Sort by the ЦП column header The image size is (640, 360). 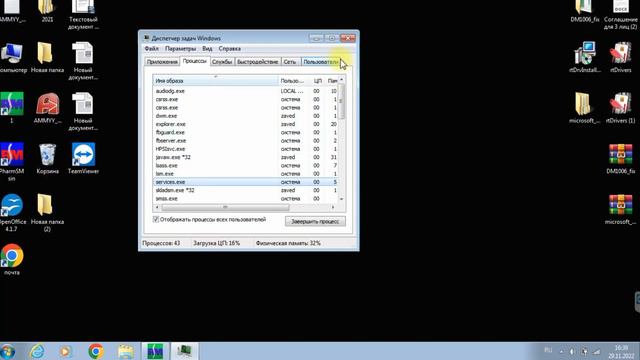(x=318, y=81)
